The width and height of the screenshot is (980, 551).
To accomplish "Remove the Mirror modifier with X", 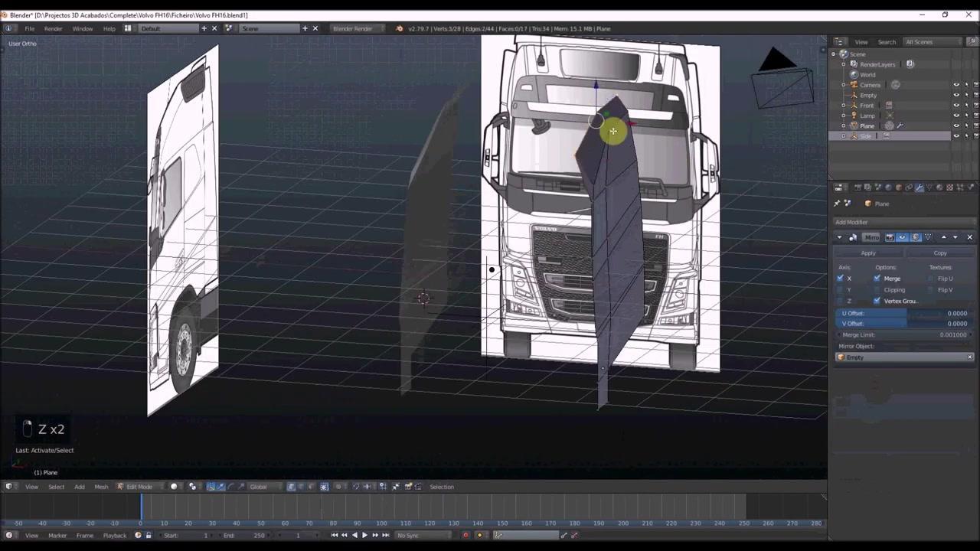I will pos(970,237).
